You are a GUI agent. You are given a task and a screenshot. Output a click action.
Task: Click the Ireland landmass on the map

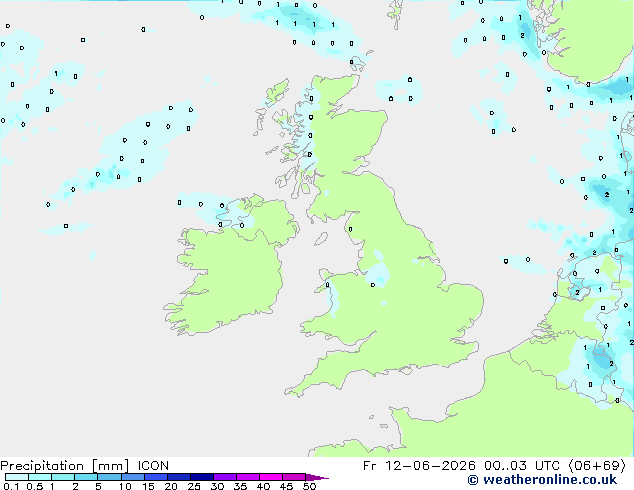point(235,275)
